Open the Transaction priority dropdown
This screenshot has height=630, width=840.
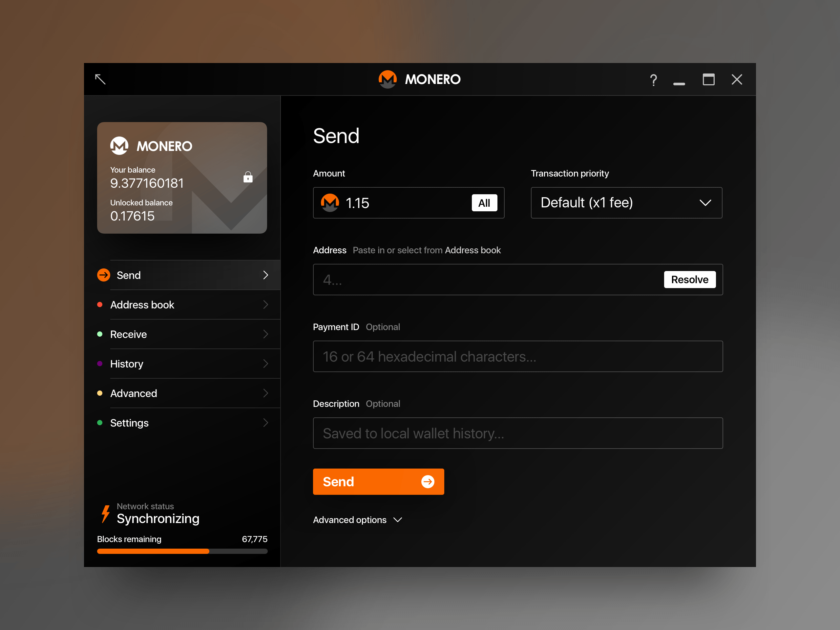pyautogui.click(x=626, y=203)
